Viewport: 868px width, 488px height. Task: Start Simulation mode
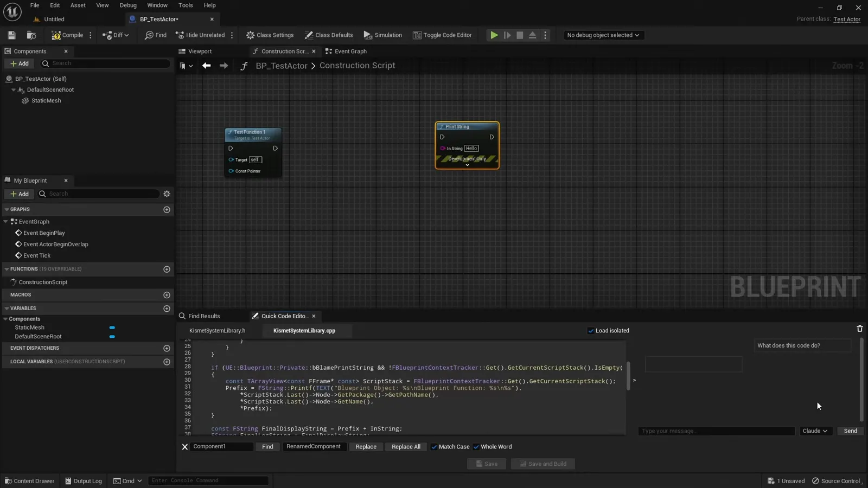point(383,35)
